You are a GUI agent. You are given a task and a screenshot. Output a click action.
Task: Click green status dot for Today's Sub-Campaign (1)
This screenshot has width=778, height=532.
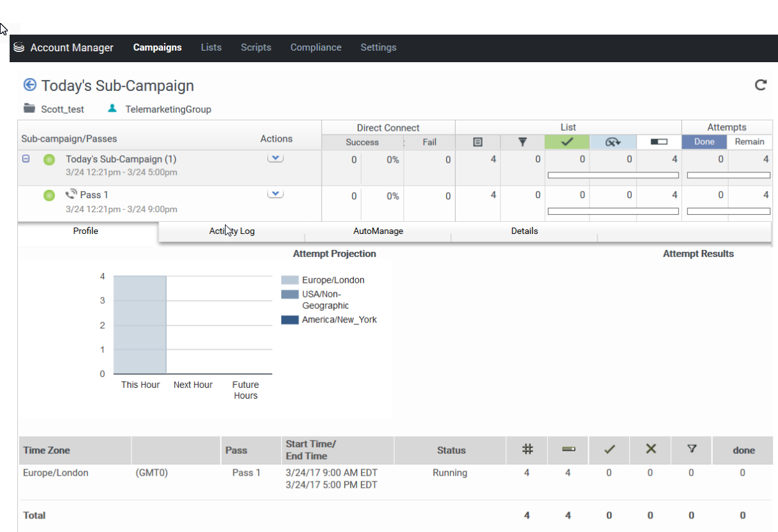click(49, 160)
